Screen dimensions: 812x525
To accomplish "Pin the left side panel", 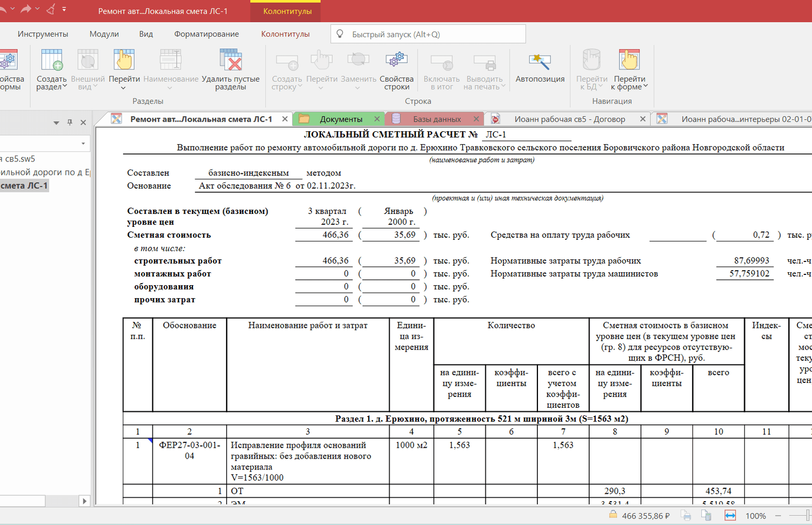I will 70,123.
